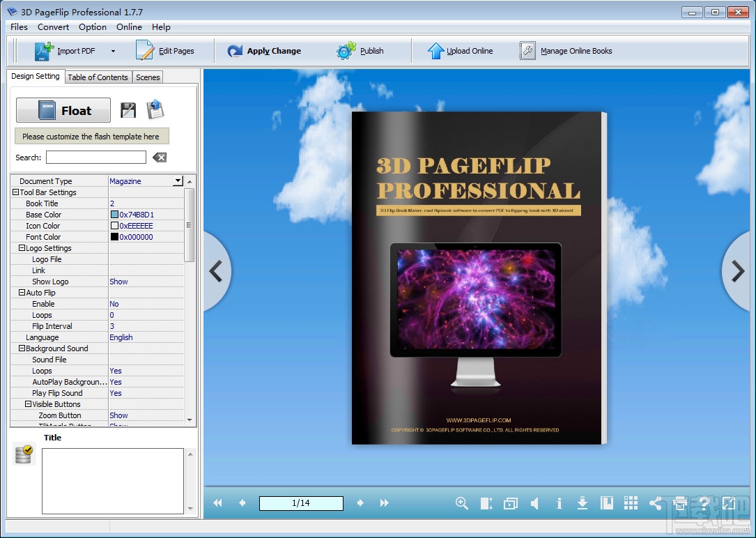Click the tilt angle icon
Image resolution: width=756 pixels, height=538 pixels.
pos(486,503)
